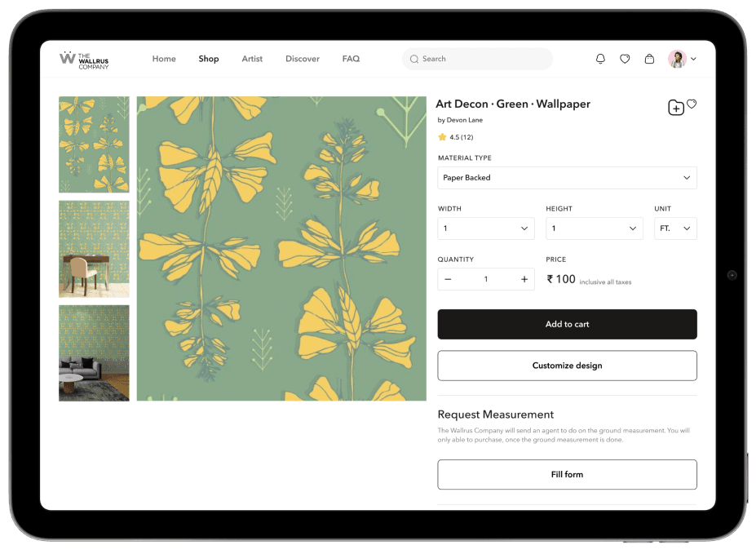Click the quantity value field
Screen dimensions: 756x550
486,279
